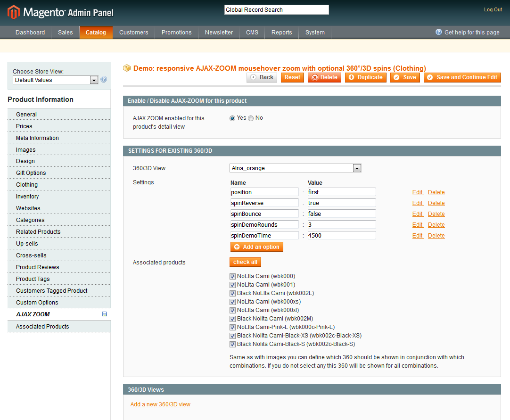The image size is (510, 420).
Task: Open the General product tab
Action: (x=59, y=115)
